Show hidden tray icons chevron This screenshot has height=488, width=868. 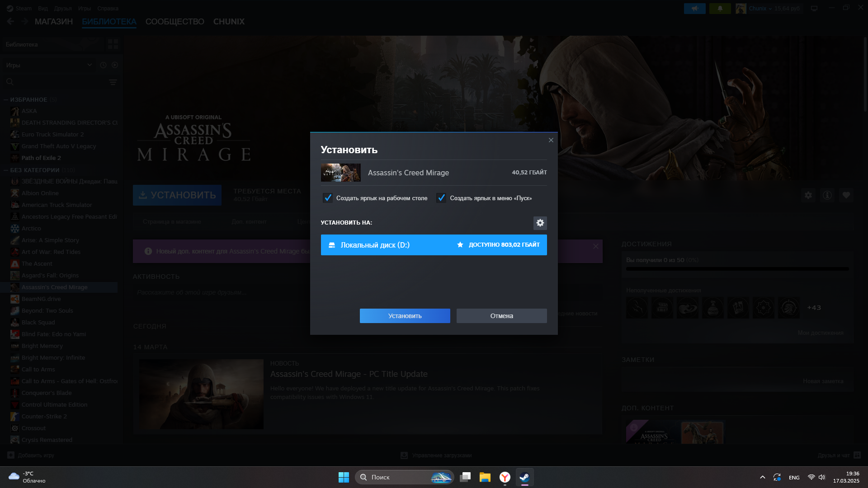point(762,477)
